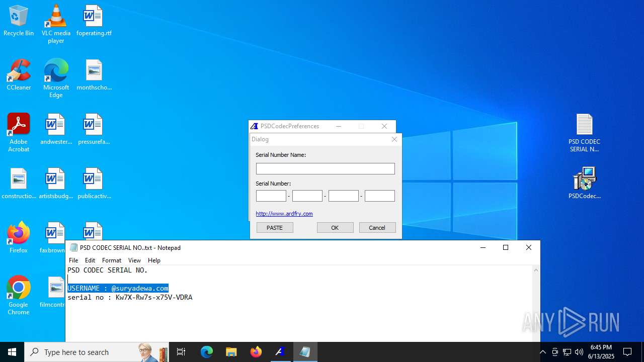Open the network status tray icon
Image resolution: width=644 pixels, height=362 pixels.
(567, 352)
